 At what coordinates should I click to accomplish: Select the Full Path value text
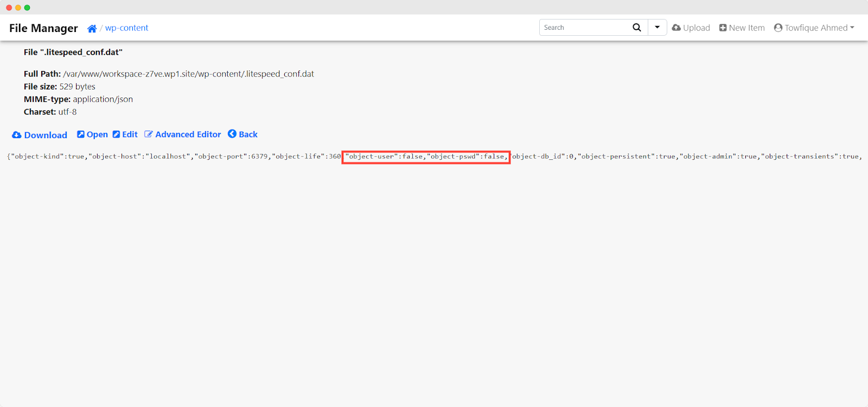point(188,74)
